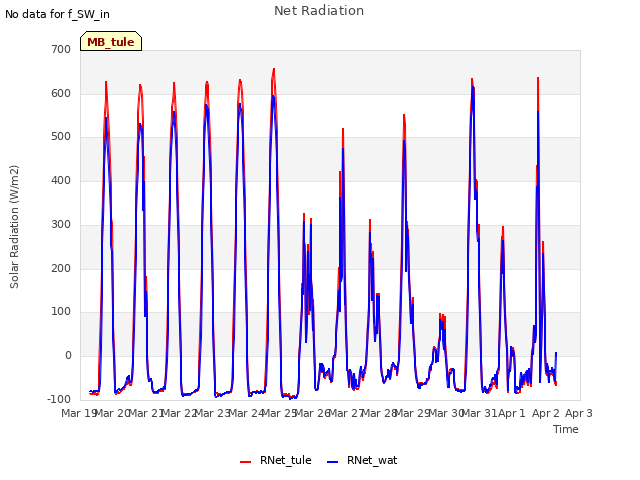Click the blue RNet_wat legend line marker
The image size is (640, 480).
(333, 461)
